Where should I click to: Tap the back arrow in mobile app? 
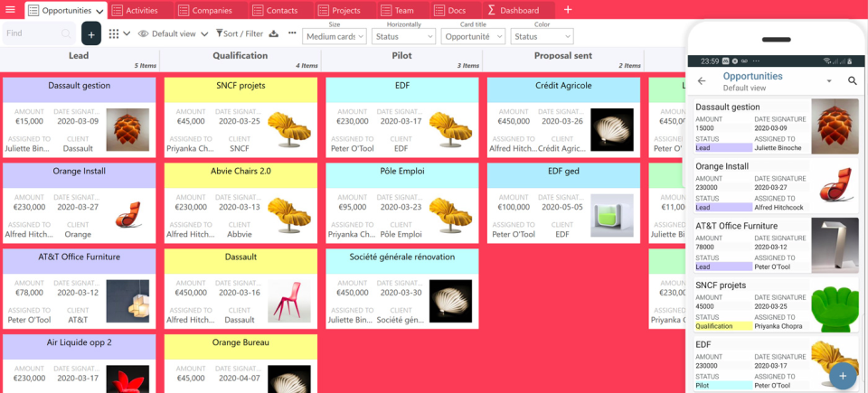click(x=702, y=81)
